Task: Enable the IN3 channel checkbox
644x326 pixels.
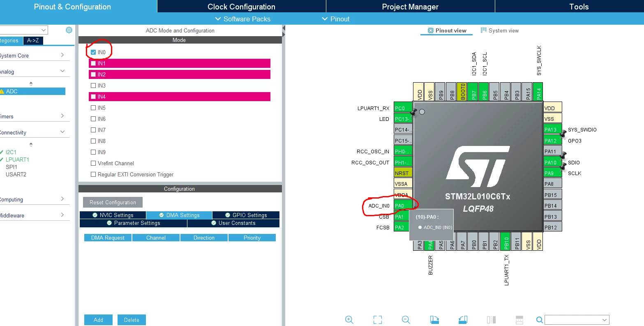Action: coord(93,86)
